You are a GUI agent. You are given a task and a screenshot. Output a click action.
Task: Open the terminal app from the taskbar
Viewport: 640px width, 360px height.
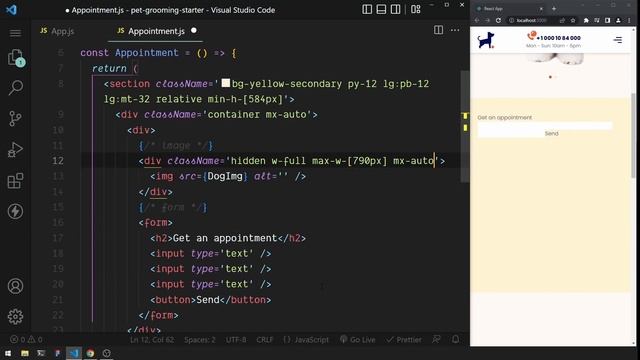pos(41,353)
